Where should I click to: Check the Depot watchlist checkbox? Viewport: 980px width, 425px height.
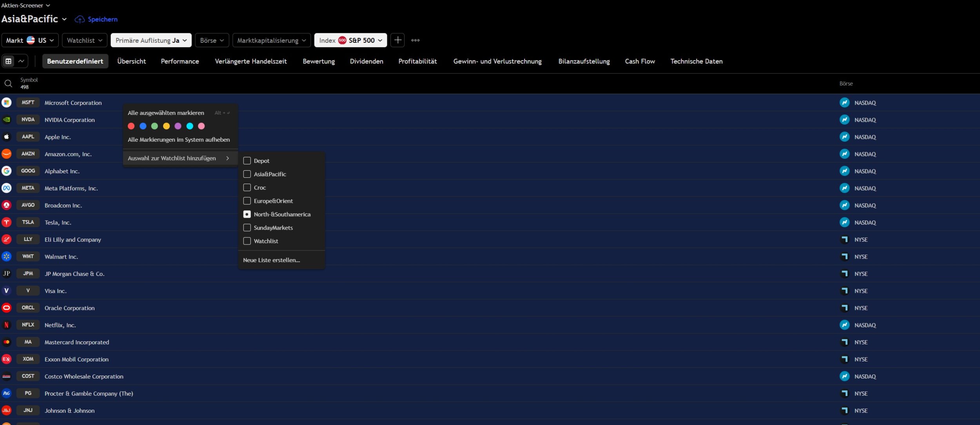247,161
